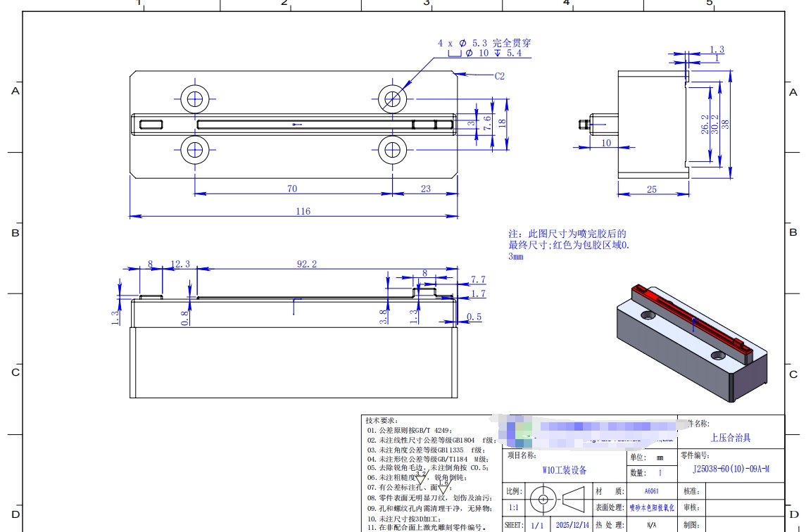Viewport: 806px width, 532px height.
Task: Select the 25 width dimension in side view
Action: [651, 189]
